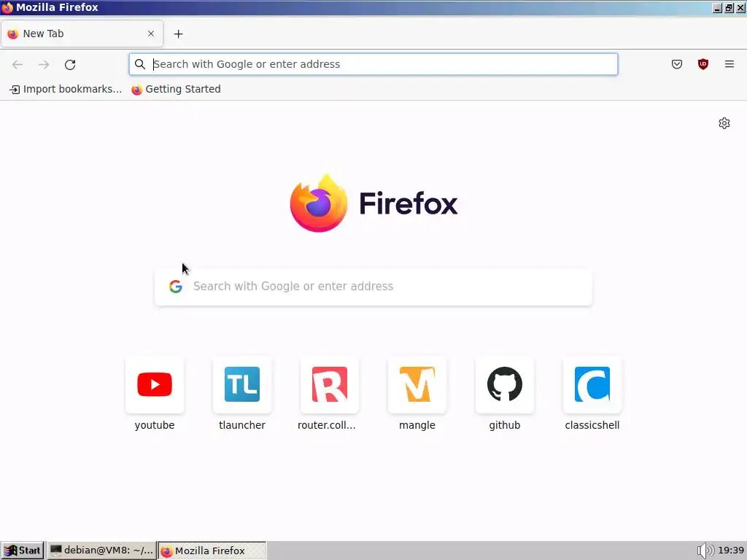Viewport: 747px width, 560px height.
Task: Click the github label text
Action: coord(505,425)
